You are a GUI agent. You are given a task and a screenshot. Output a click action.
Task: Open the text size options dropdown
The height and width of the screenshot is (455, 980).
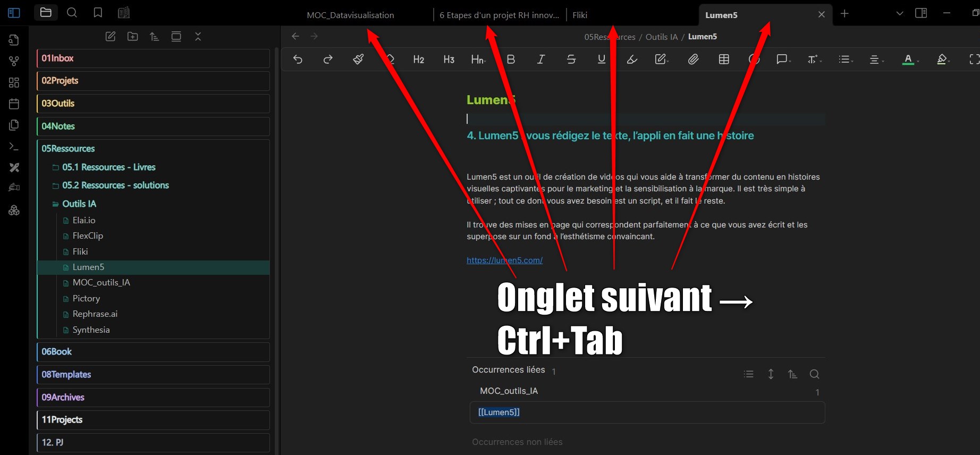(814, 59)
